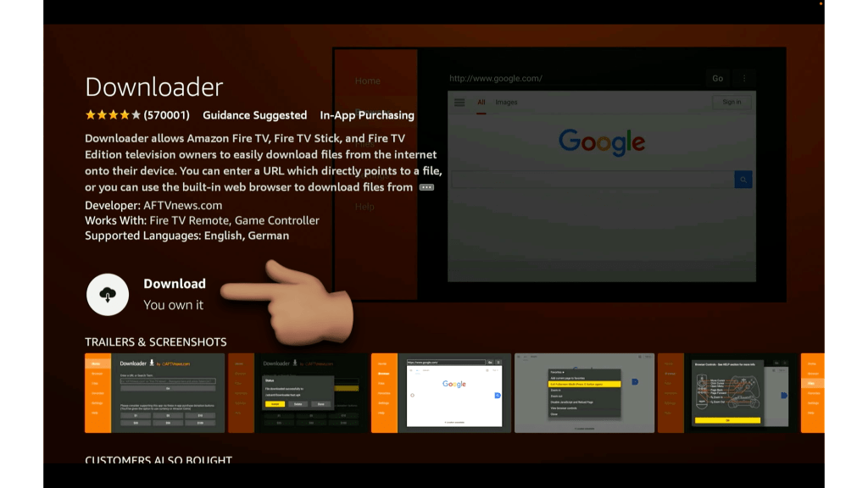Open third screenshot showing Google browser page

point(441,393)
